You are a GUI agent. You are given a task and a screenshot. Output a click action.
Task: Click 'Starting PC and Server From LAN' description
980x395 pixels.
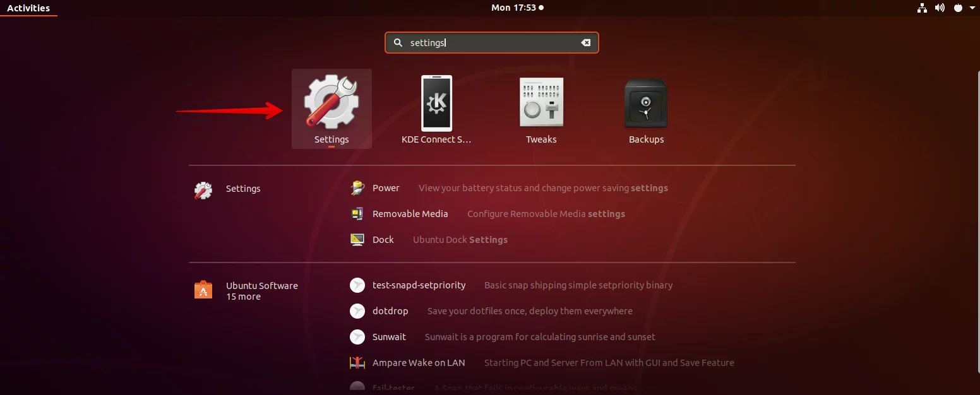[x=609, y=363]
